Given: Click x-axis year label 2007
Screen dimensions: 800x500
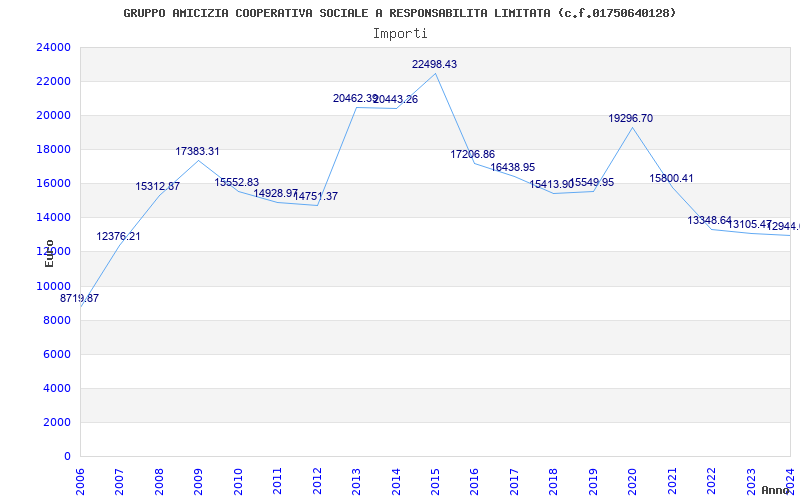Looking at the screenshot, I should (x=120, y=481).
